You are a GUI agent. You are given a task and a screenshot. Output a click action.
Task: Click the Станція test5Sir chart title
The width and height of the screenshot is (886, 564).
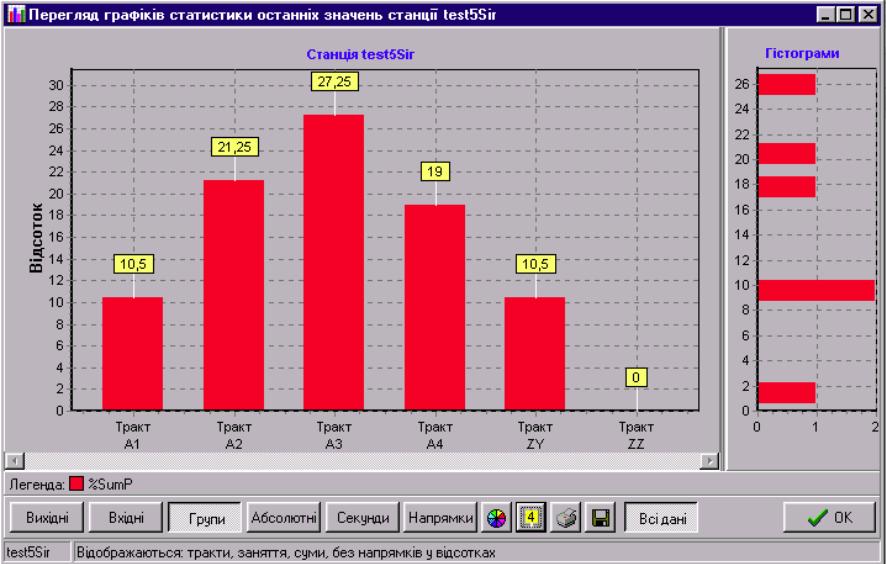(361, 55)
